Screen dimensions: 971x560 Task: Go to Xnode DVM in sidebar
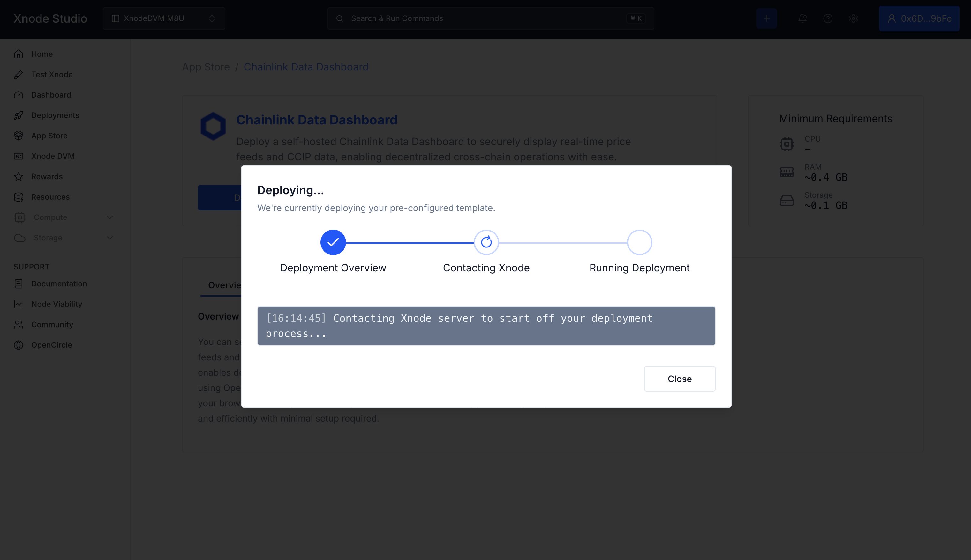click(x=53, y=156)
